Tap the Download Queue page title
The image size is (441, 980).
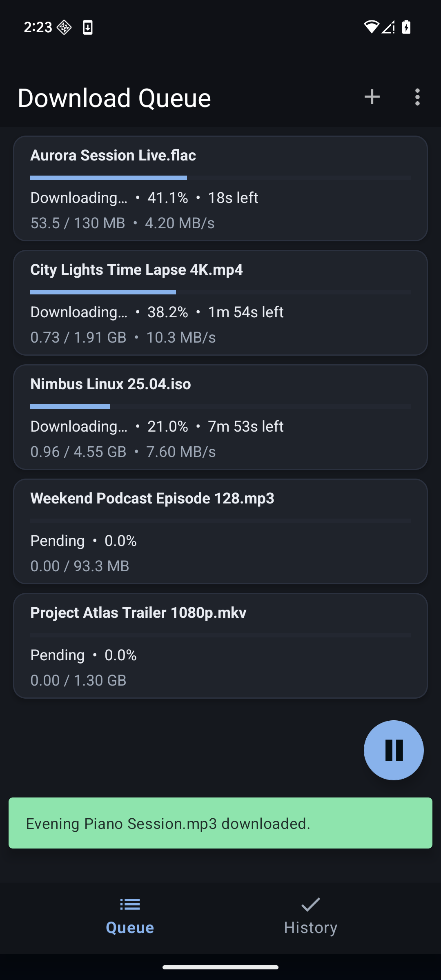tap(114, 98)
